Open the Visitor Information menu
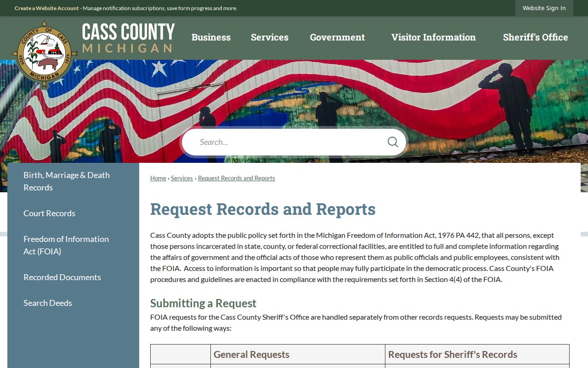 434,37
